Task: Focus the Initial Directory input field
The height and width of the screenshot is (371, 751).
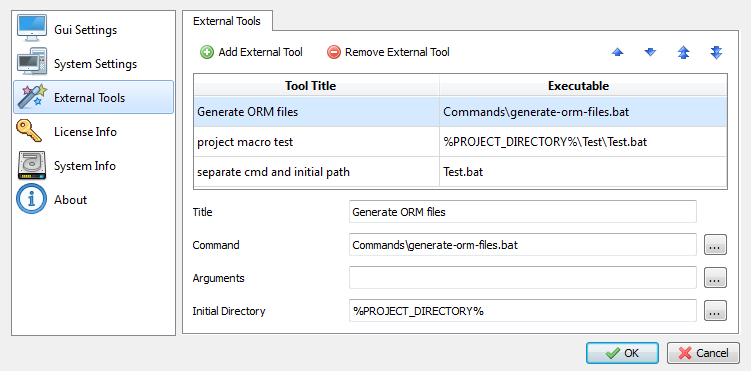Action: pos(523,311)
